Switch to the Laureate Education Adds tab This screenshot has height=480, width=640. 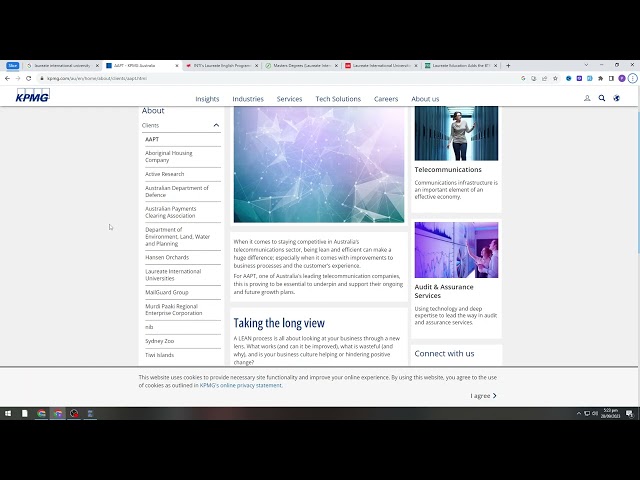coord(461,65)
